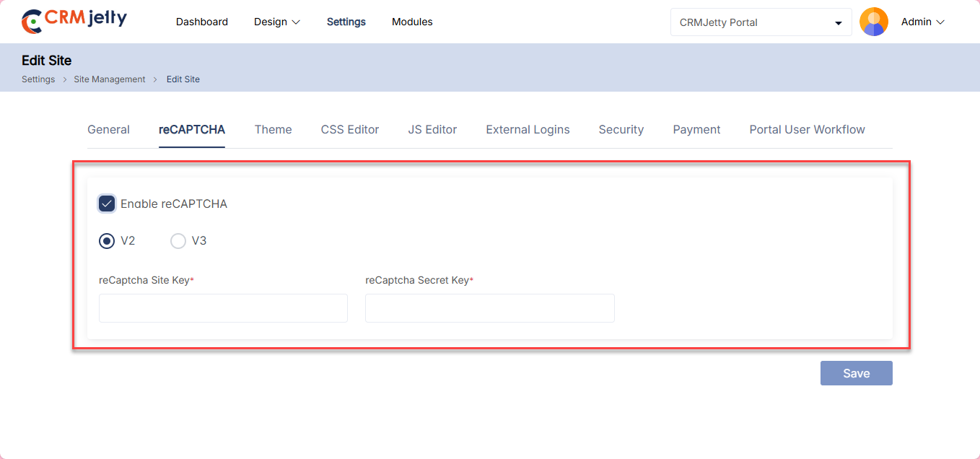Image resolution: width=980 pixels, height=459 pixels.
Task: Open Dashboard from the top navigation
Action: tap(202, 22)
